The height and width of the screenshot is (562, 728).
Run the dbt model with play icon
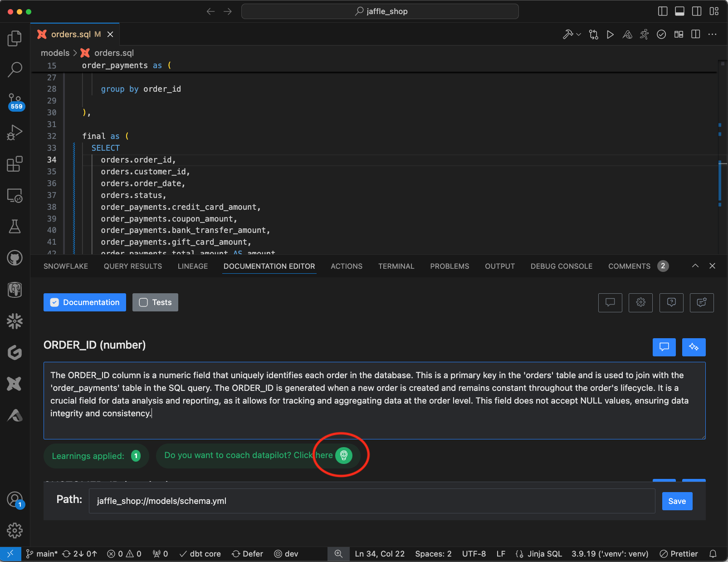(610, 35)
